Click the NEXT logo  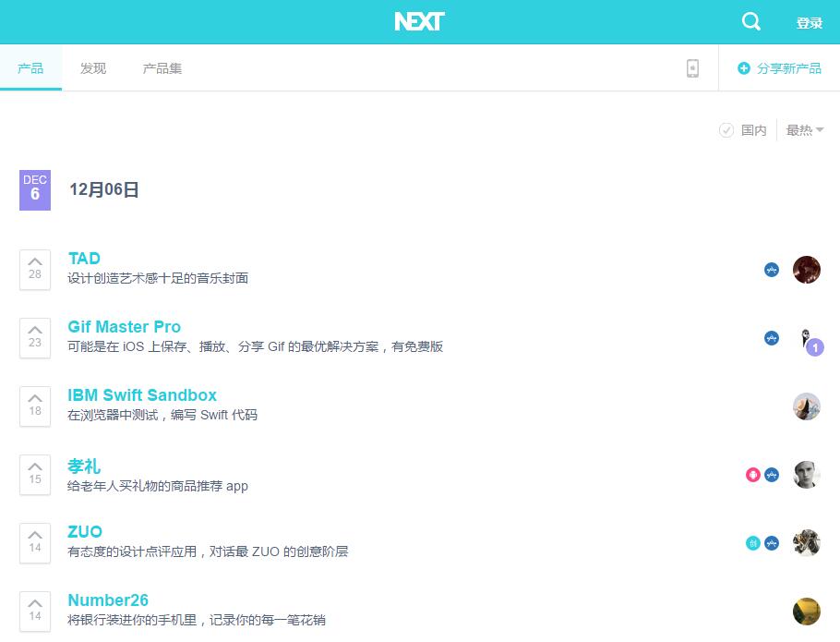tap(420, 21)
